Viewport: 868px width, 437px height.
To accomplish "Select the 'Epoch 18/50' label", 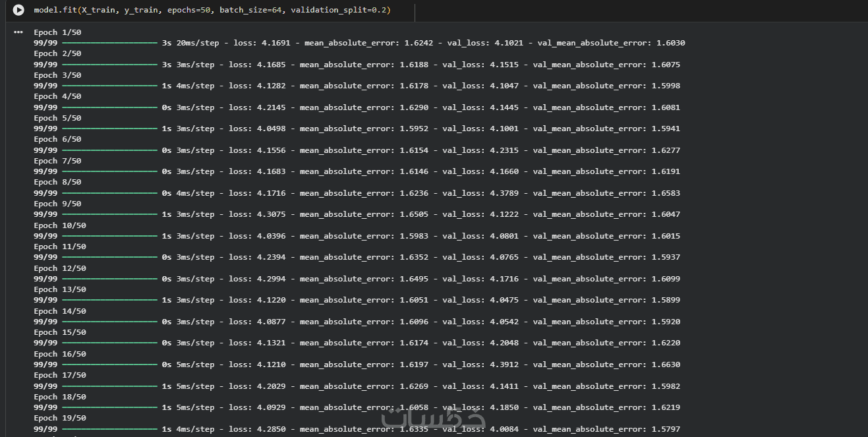I will (60, 397).
